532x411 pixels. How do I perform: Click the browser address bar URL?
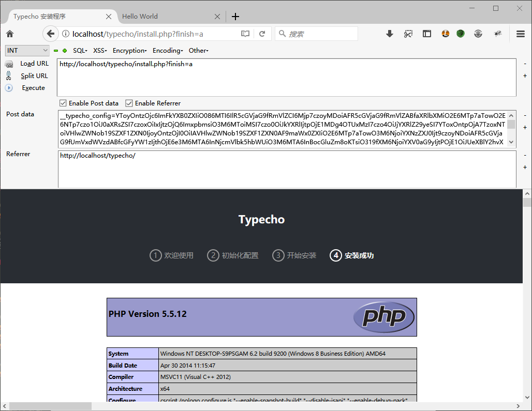[x=138, y=34]
